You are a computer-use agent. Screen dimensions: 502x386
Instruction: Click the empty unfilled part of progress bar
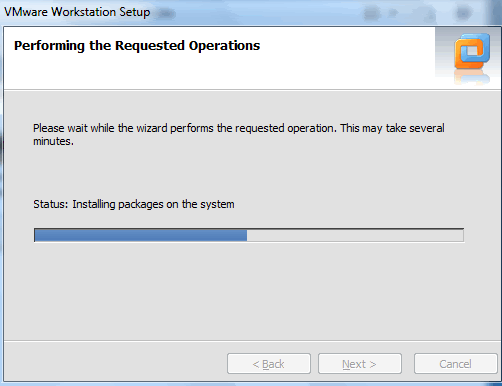355,235
